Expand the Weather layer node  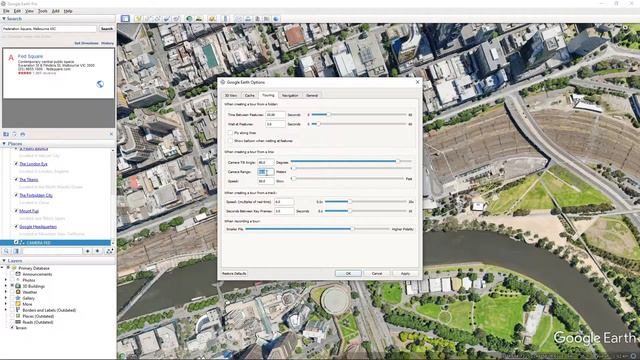(x=6, y=292)
